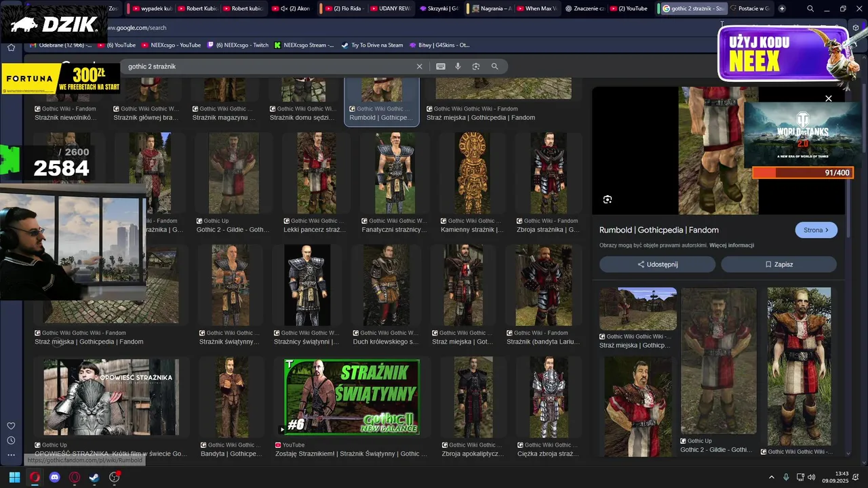Open the 'Straż miejska' related image in preview panel
Screen dimensions: 868x488
tap(637, 309)
